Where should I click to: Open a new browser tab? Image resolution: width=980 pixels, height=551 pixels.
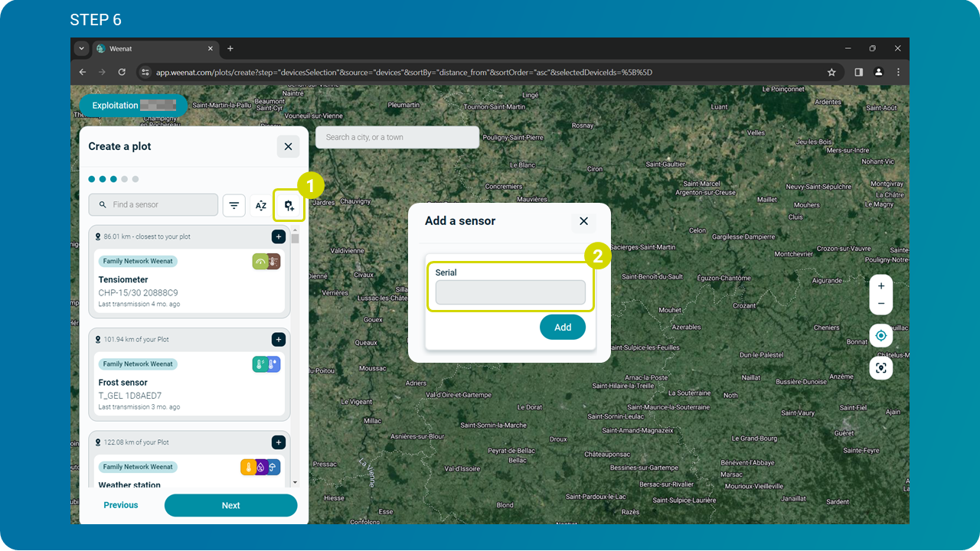pos(230,48)
